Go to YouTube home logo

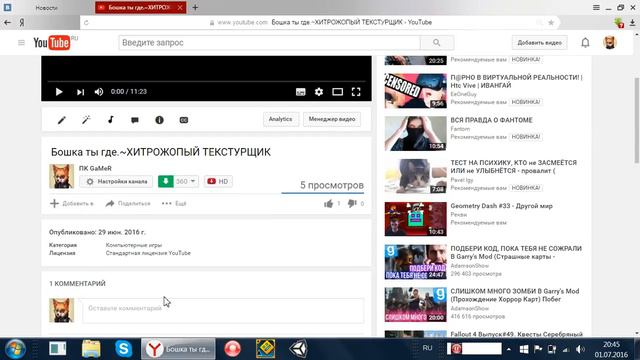[x=52, y=42]
